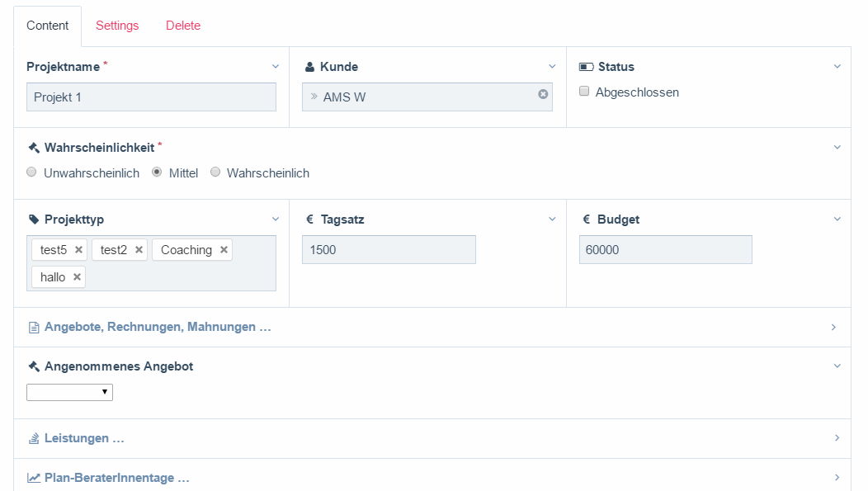Open the Plan-BeraterInnentage section link

(x=116, y=478)
